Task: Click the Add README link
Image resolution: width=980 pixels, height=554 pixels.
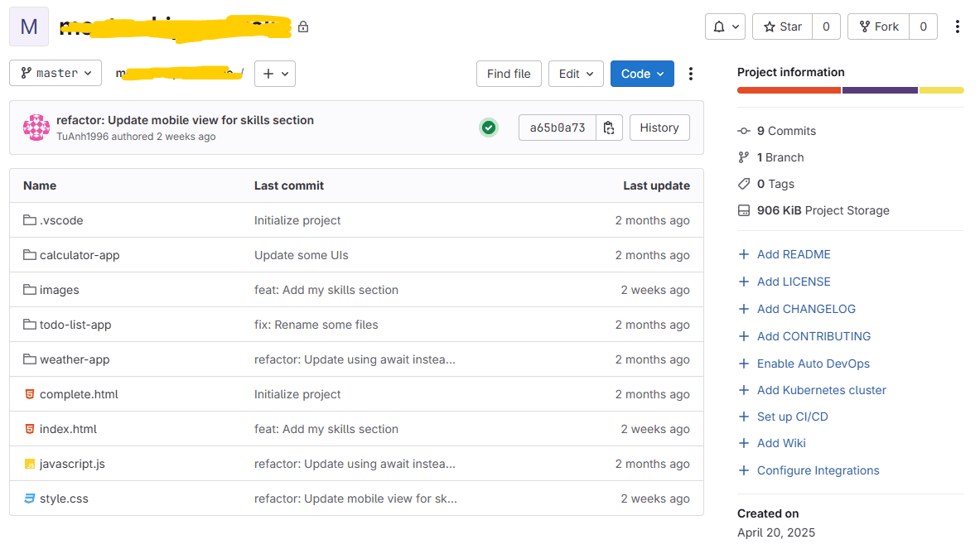Action: point(793,254)
